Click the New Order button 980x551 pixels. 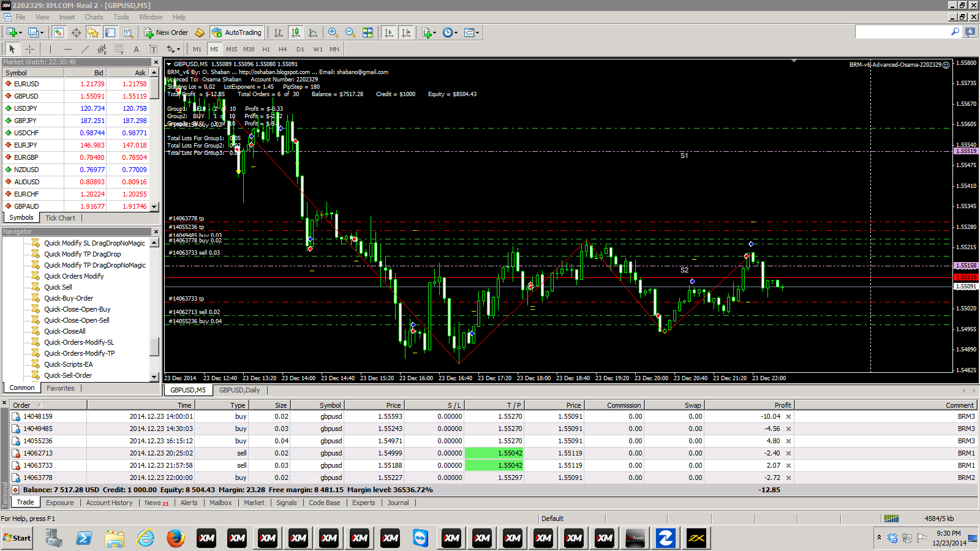tap(166, 32)
